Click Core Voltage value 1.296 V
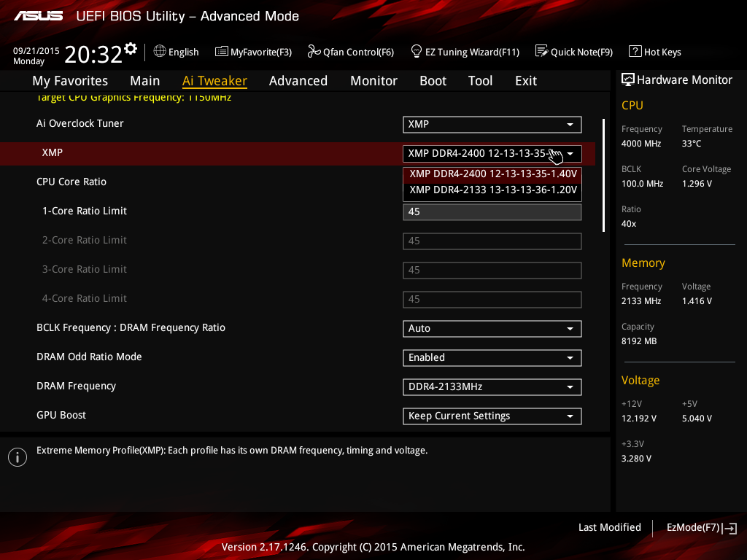Viewport: 747px width, 560px height. 697,184
